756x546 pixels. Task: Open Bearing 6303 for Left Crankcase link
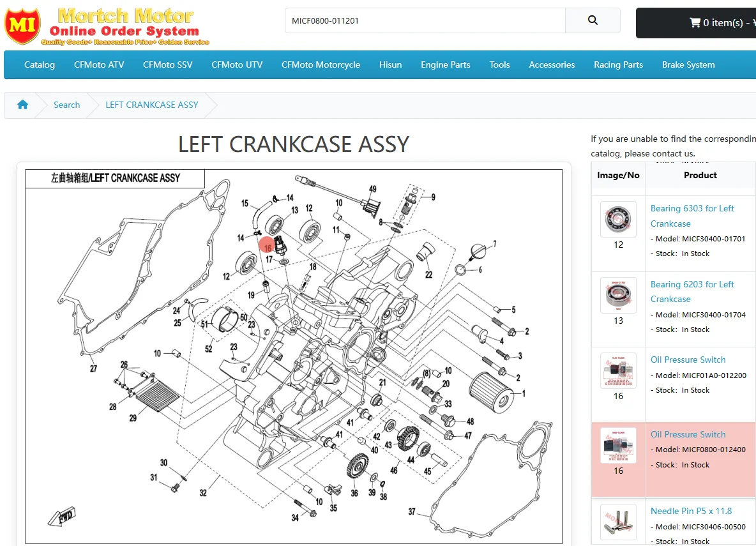tap(692, 216)
